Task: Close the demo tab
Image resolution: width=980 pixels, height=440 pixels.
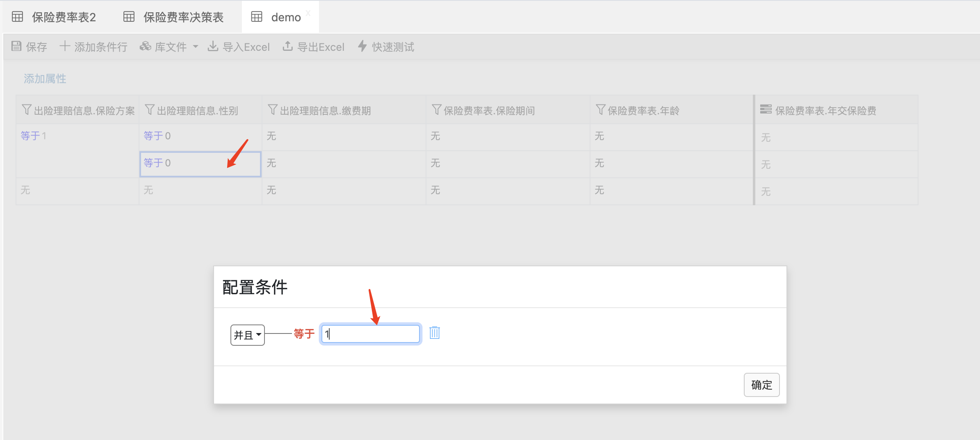Action: tap(308, 13)
